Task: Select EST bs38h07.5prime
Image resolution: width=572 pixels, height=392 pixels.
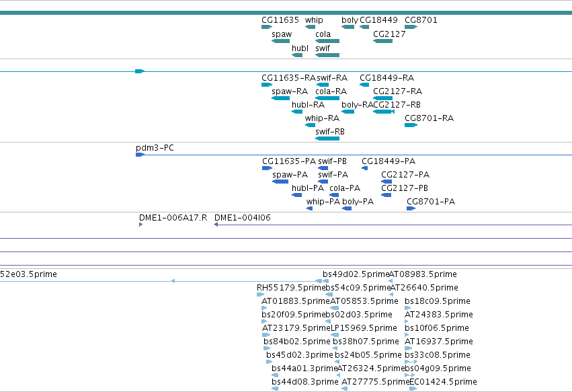Action: point(335,348)
